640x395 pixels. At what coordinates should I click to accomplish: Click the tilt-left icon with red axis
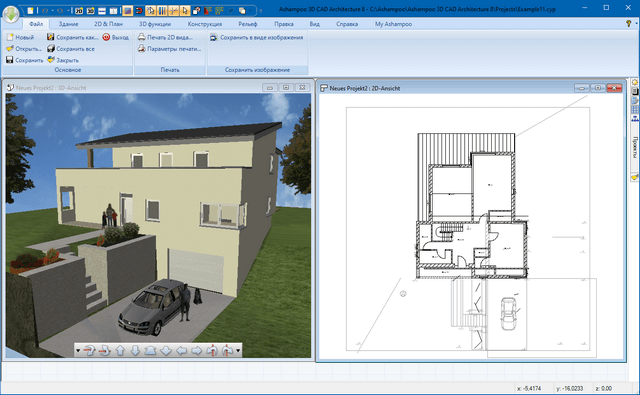click(212, 350)
